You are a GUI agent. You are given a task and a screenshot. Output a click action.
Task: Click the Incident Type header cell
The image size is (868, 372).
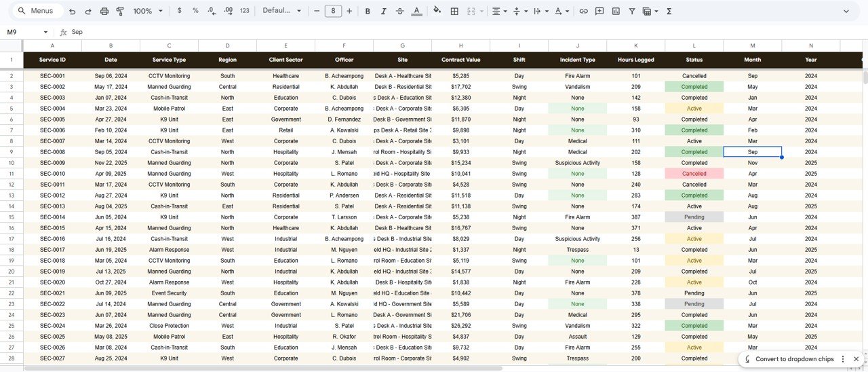tap(577, 60)
